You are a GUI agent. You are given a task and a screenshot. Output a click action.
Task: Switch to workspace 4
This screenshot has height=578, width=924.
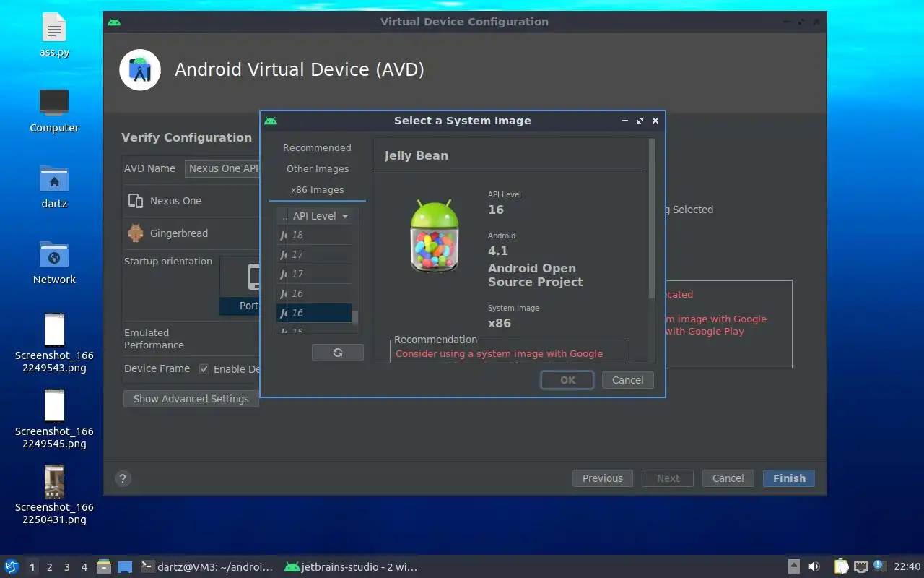[84, 567]
